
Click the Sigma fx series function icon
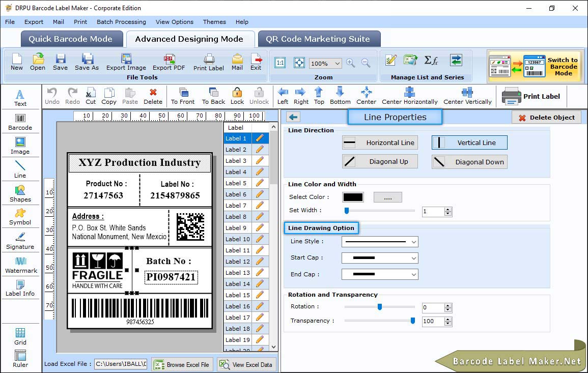(431, 60)
